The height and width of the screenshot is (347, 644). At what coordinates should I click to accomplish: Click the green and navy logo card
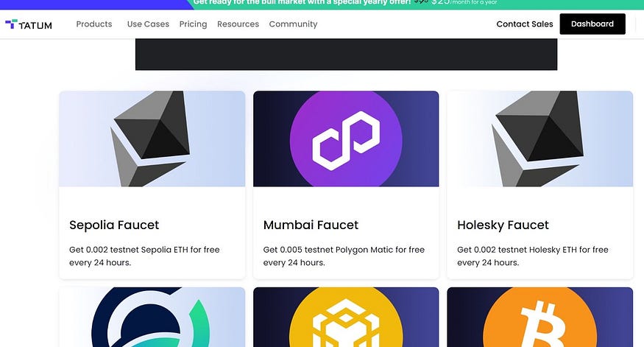(x=152, y=317)
